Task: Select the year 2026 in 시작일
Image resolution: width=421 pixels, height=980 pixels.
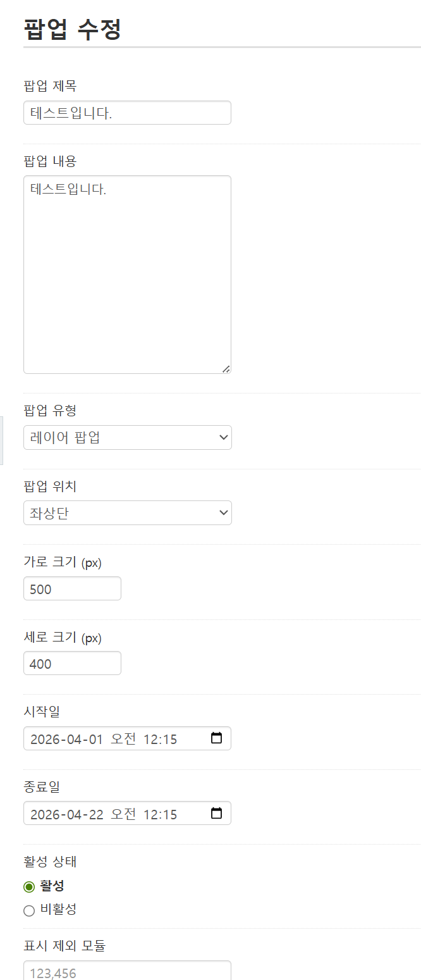Action: point(44,740)
